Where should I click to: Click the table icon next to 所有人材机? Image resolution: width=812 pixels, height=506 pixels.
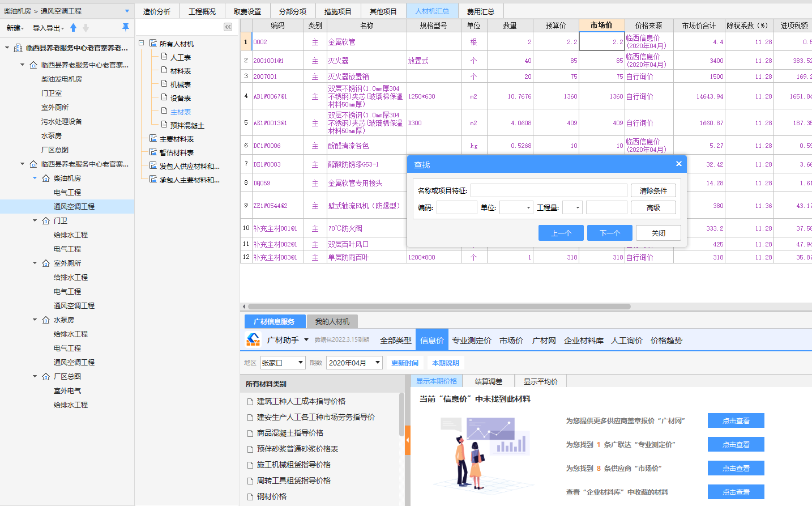[153, 43]
